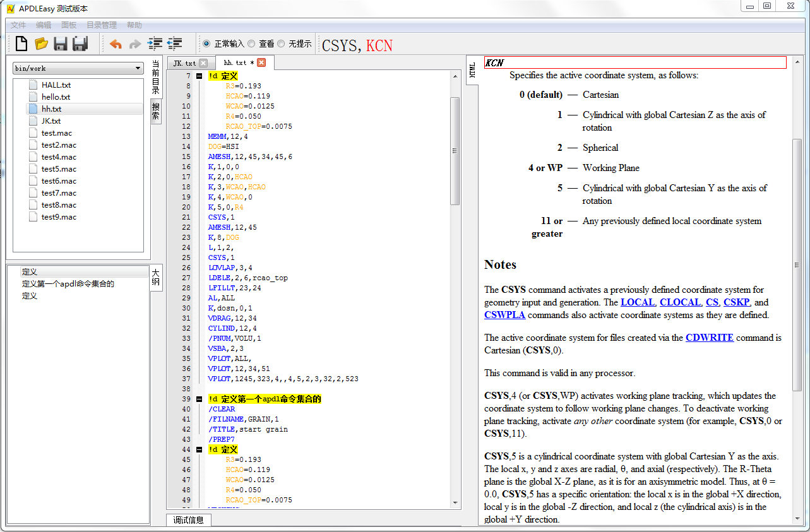This screenshot has height=532, width=810.
Task: Select outline item 定义第一个apdl命令集合的
Action: (68, 283)
